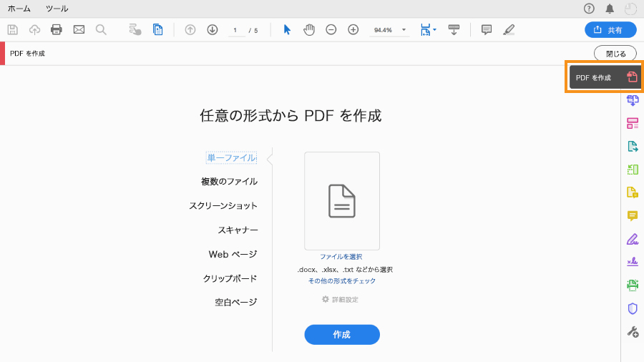
Task: Add a comment note icon
Action: (487, 29)
